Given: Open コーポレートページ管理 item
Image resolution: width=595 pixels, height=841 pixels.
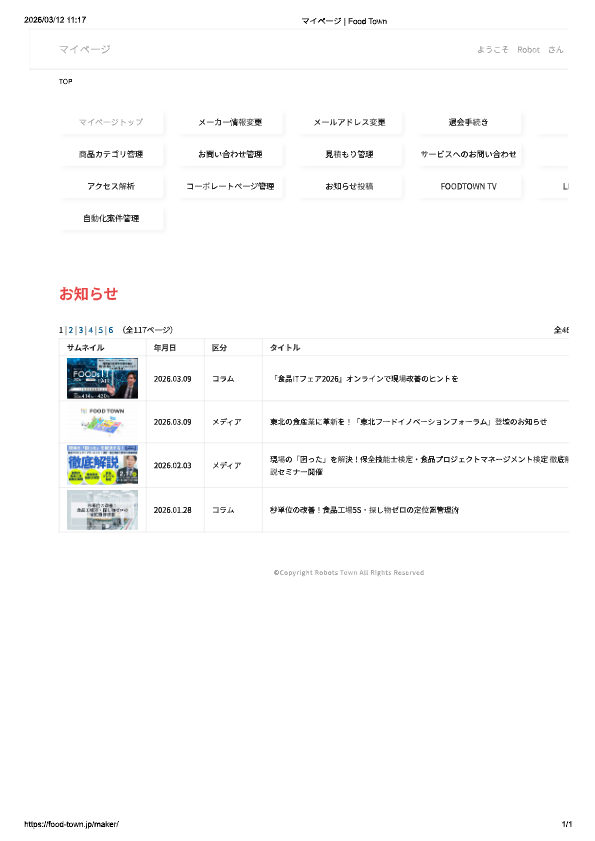Looking at the screenshot, I should tap(230, 187).
